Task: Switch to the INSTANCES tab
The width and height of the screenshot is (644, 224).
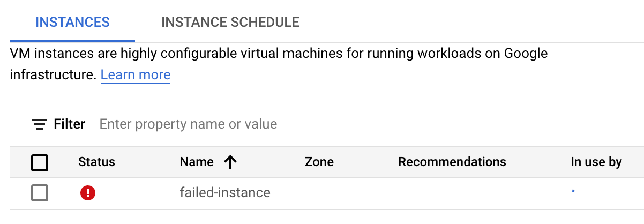Action: (72, 23)
